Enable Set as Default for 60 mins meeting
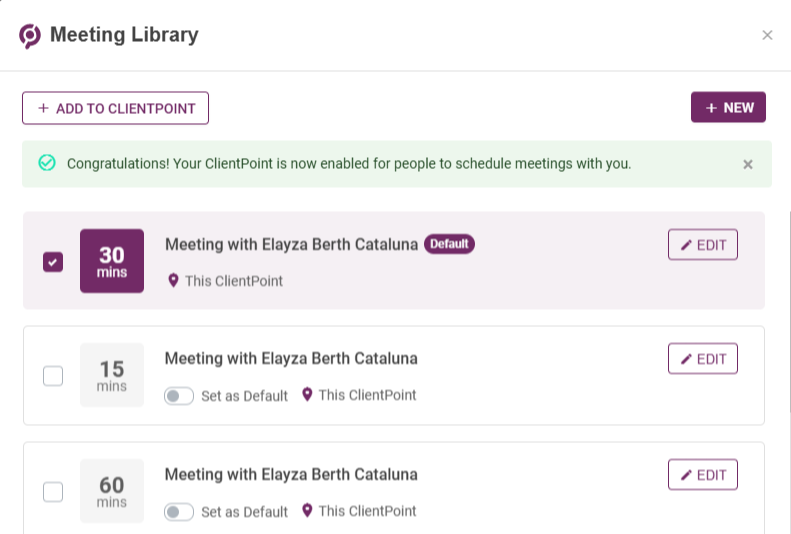791x534 pixels. coord(179,512)
